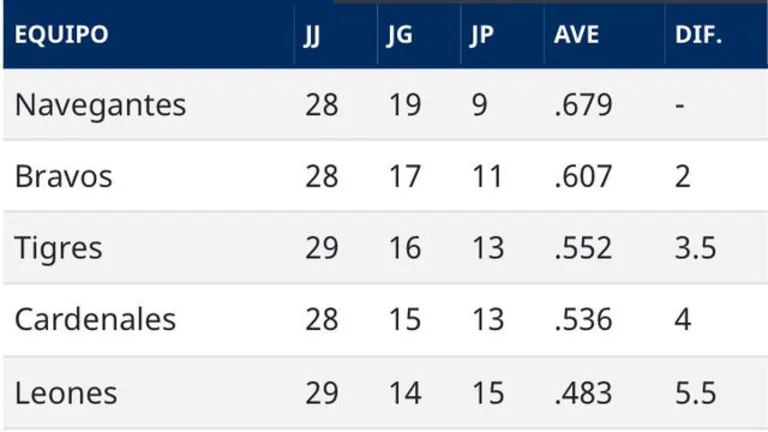Select Leones .483 average cell
Image resolution: width=768 pixels, height=432 pixels.
click(x=583, y=393)
